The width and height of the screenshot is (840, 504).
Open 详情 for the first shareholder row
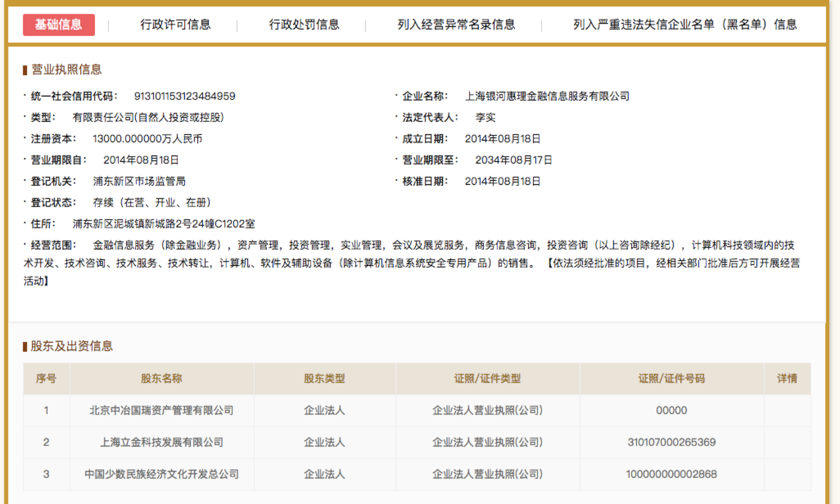click(x=787, y=410)
